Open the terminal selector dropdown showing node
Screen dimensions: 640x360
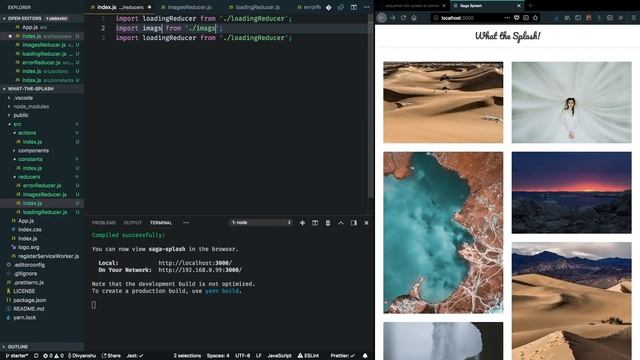pyautogui.click(x=261, y=222)
